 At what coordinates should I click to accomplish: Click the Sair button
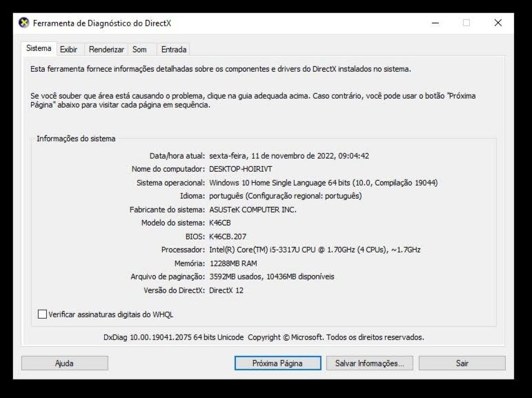[462, 363]
